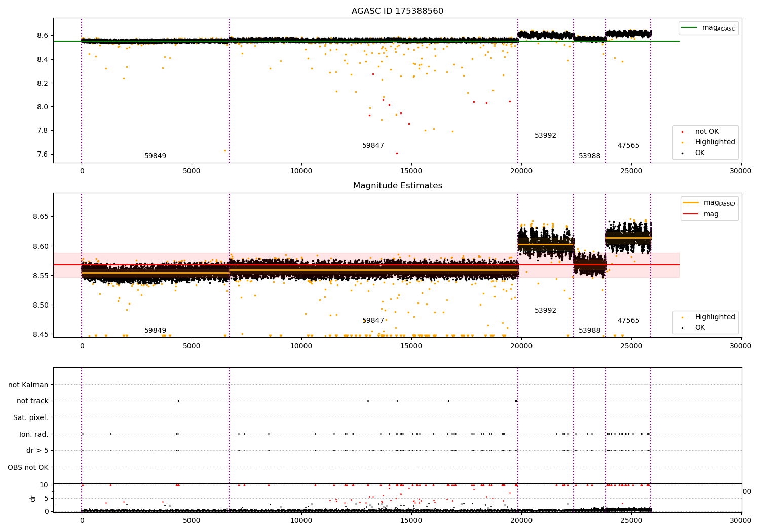Click the Magnitude Estimates subplot title

[x=397, y=186]
